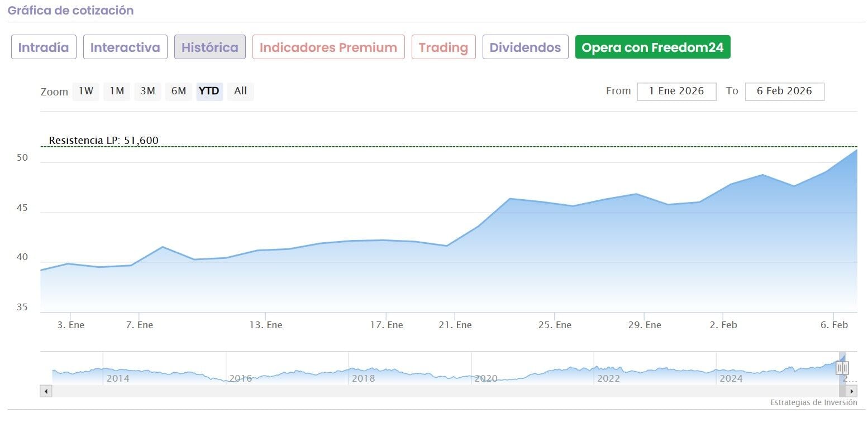
Task: Set zoom to 1W
Action: (x=86, y=91)
